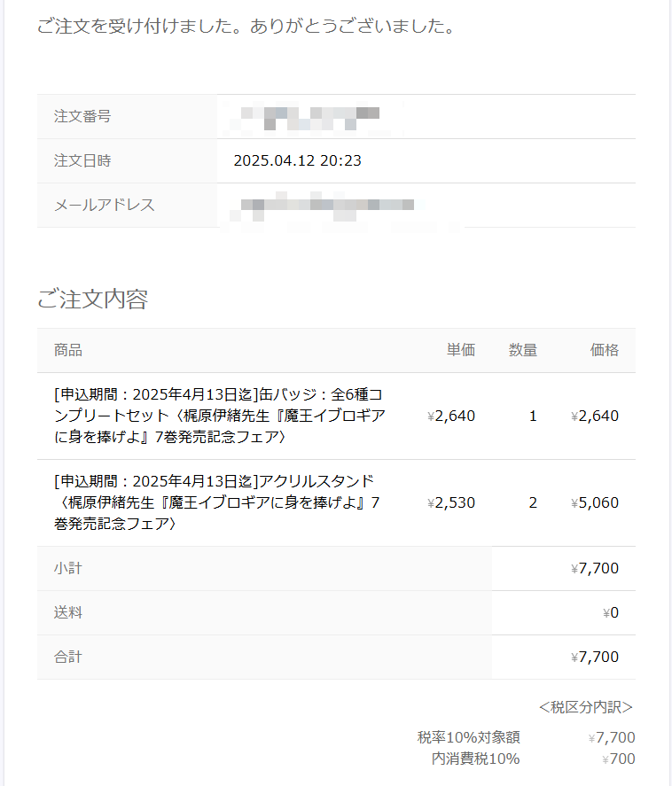Open the アクリルスタンド product name

216,502
